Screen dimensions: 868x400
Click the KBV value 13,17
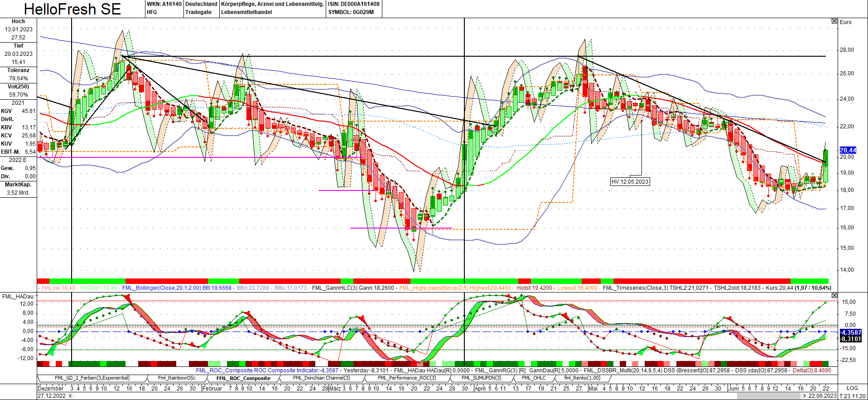click(x=29, y=127)
